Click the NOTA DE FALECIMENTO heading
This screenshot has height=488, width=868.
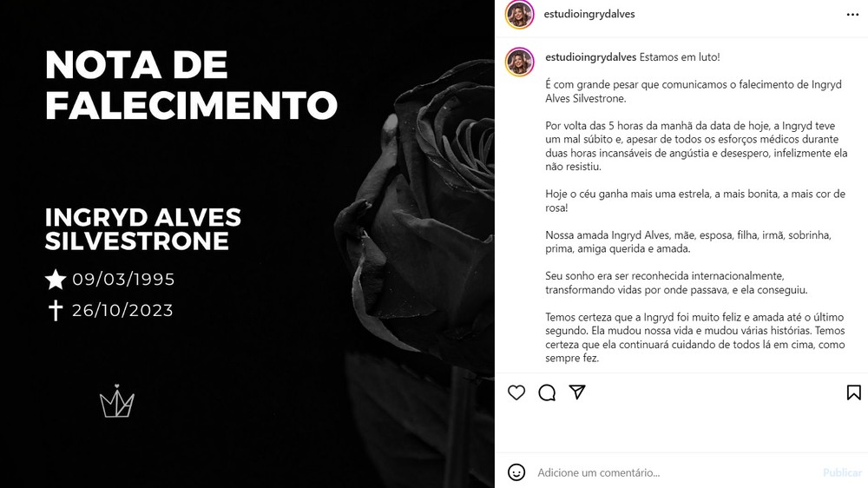[191, 85]
